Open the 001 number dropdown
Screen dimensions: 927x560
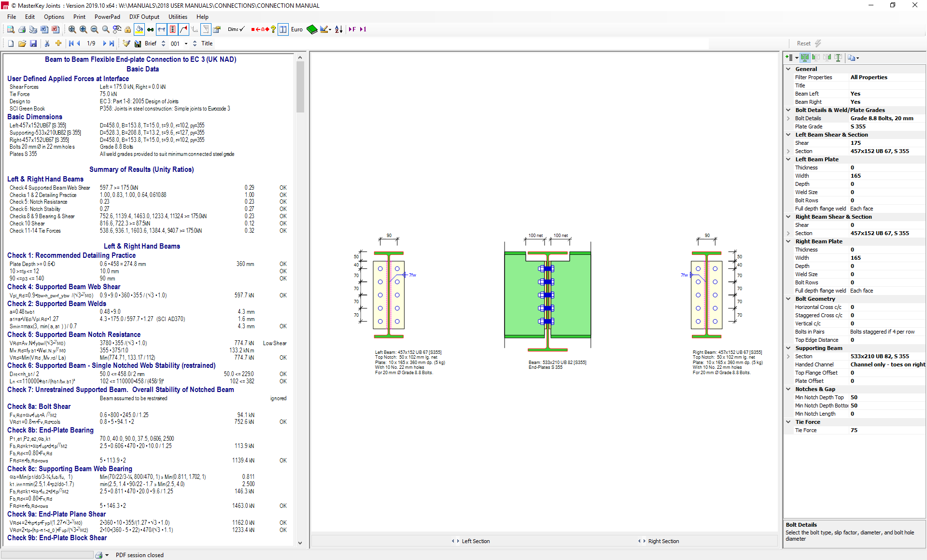[186, 43]
